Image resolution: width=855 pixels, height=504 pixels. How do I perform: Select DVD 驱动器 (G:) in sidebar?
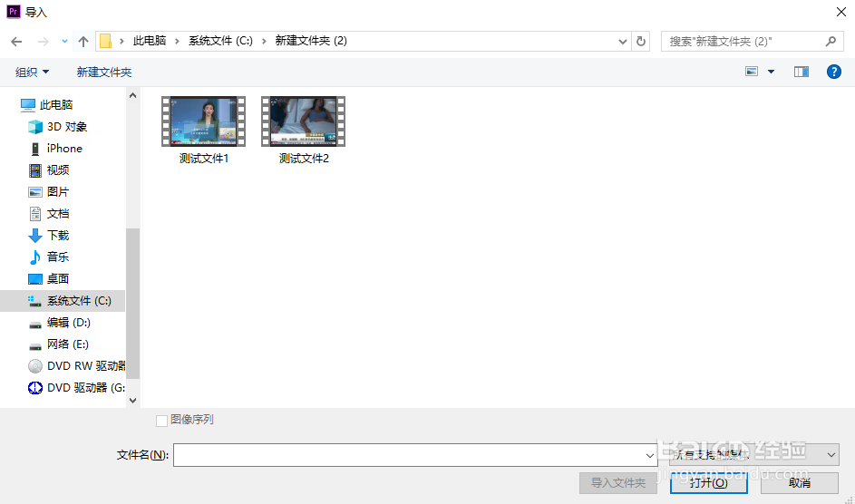[76, 388]
